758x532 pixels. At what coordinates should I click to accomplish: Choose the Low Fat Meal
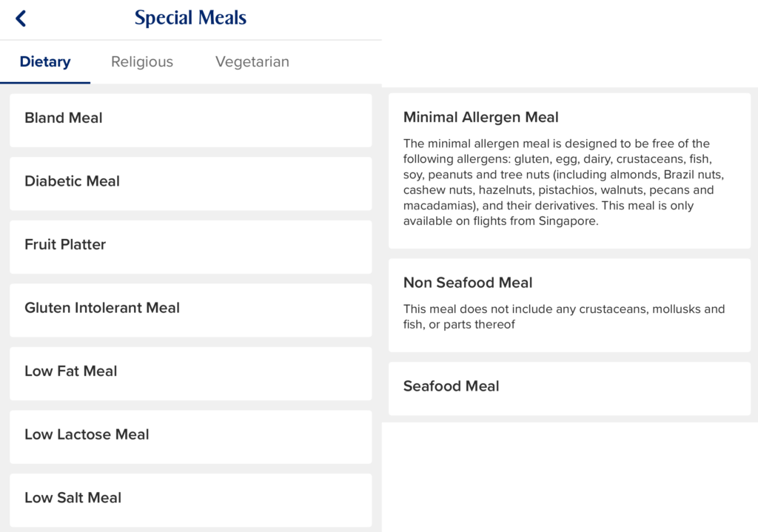click(190, 371)
